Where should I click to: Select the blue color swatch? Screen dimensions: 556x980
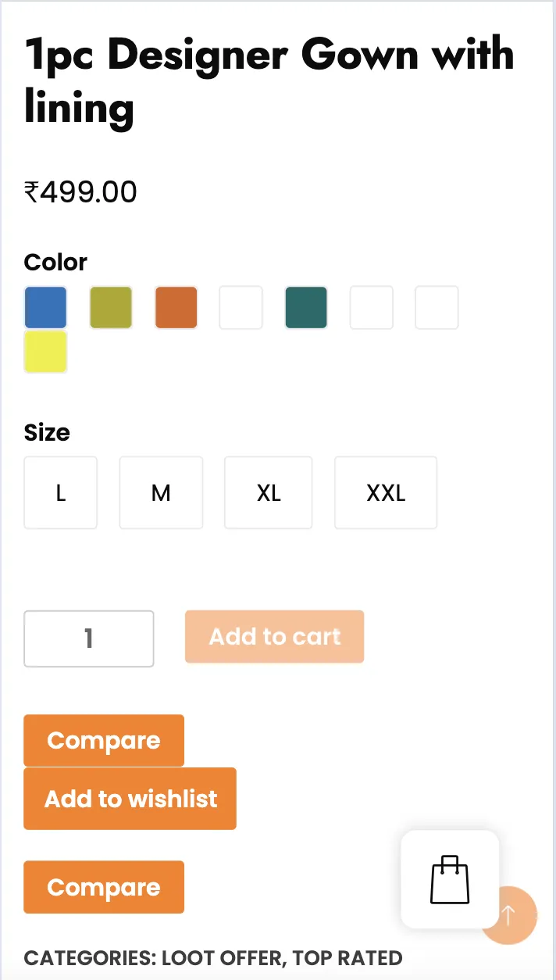45,307
